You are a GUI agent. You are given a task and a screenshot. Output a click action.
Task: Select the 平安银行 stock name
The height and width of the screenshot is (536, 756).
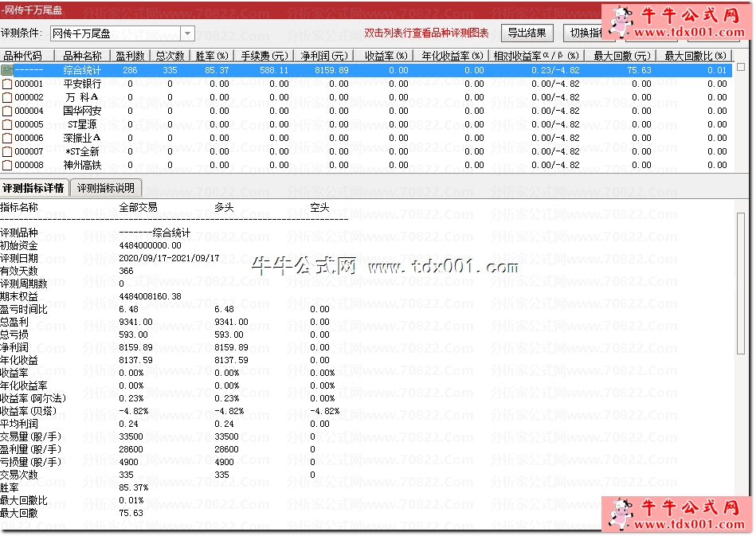point(82,84)
